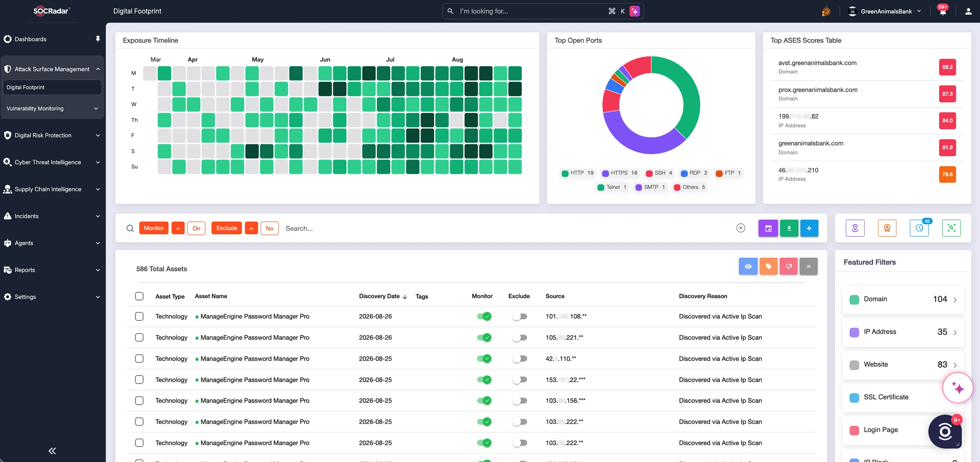Collapse the sidebar with double chevron icon
This screenshot has height=462, width=980.
point(53,450)
